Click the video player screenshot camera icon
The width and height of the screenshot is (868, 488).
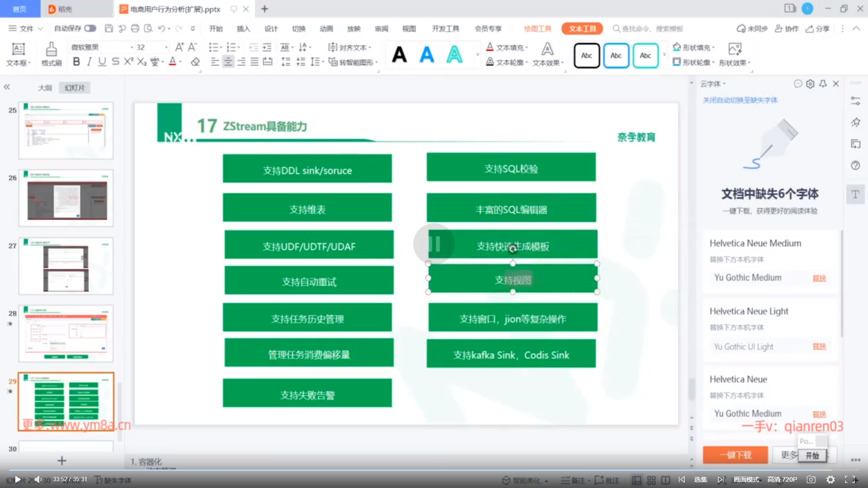811,479
